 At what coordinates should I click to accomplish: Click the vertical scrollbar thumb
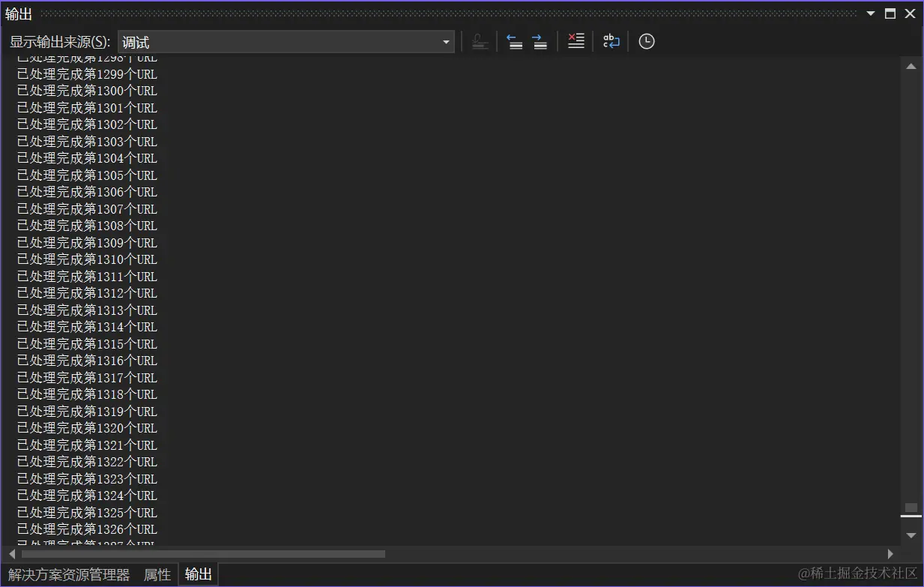pyautogui.click(x=911, y=508)
